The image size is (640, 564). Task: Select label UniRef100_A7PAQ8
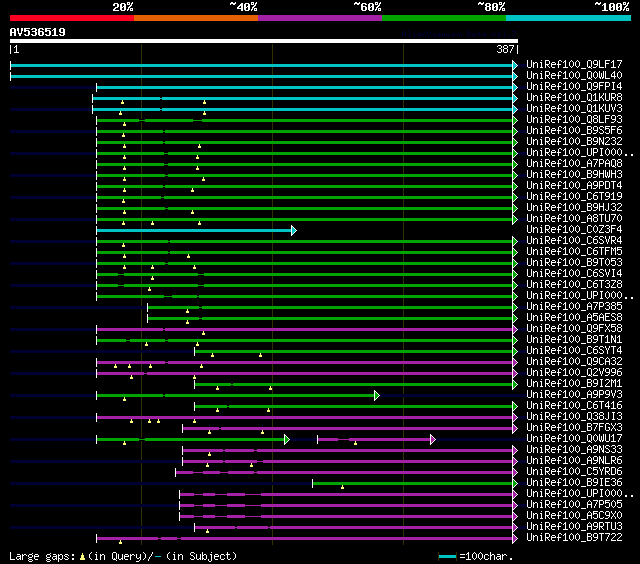tap(574, 164)
